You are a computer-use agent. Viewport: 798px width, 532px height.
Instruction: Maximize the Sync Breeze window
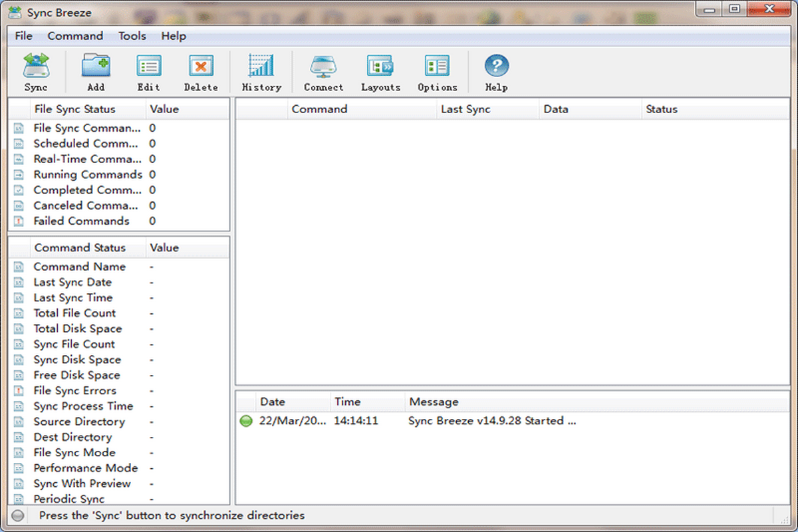[735, 9]
